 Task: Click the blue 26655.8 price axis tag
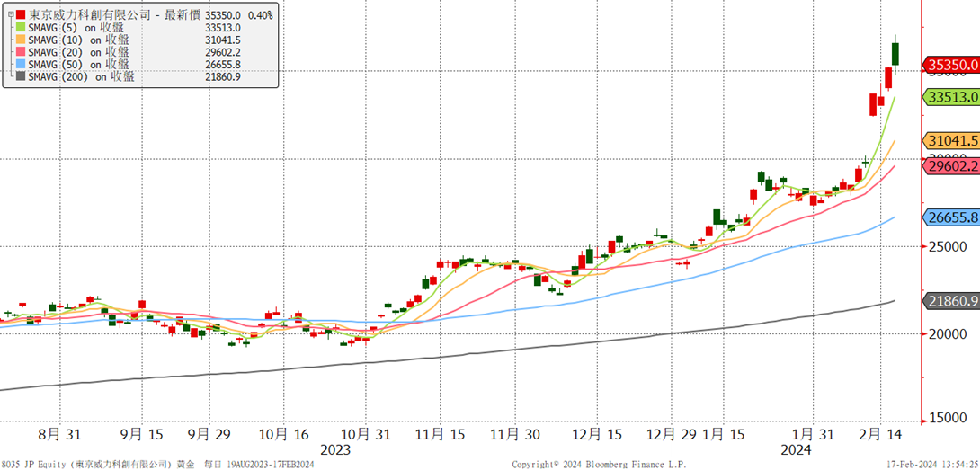click(950, 217)
